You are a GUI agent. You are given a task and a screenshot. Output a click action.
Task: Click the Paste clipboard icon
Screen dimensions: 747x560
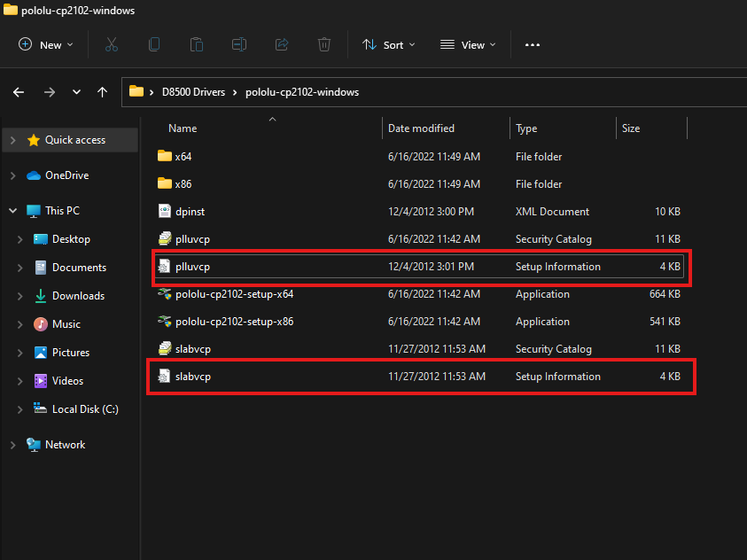197,44
